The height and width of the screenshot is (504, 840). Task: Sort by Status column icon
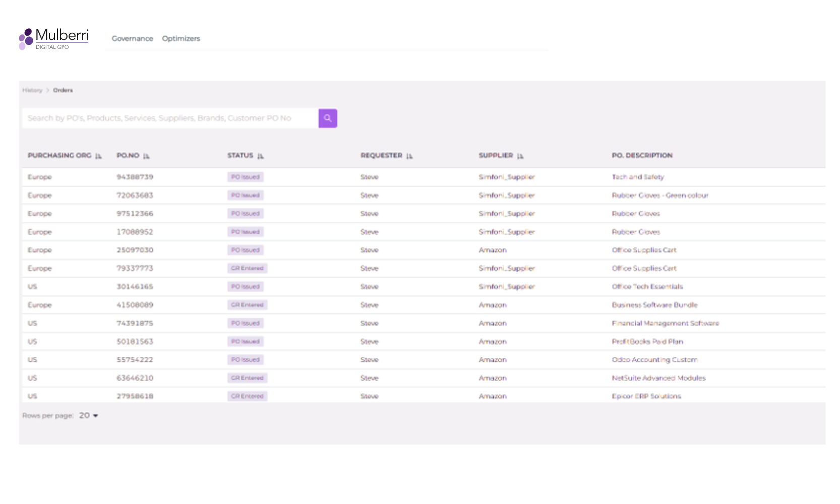tap(261, 156)
